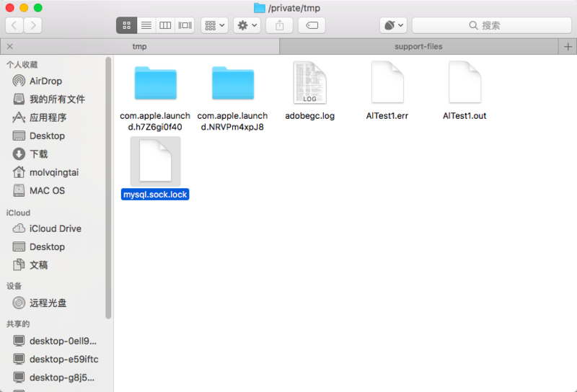Click the iCloud section header

point(18,213)
